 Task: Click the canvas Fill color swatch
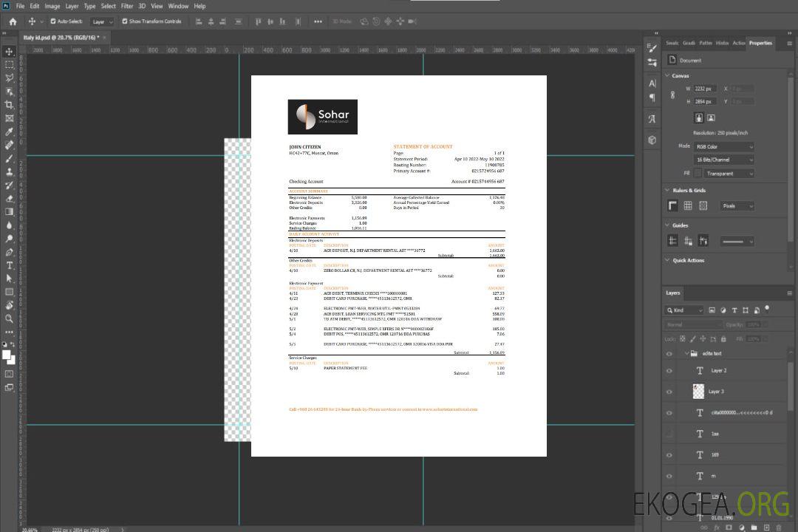point(698,174)
